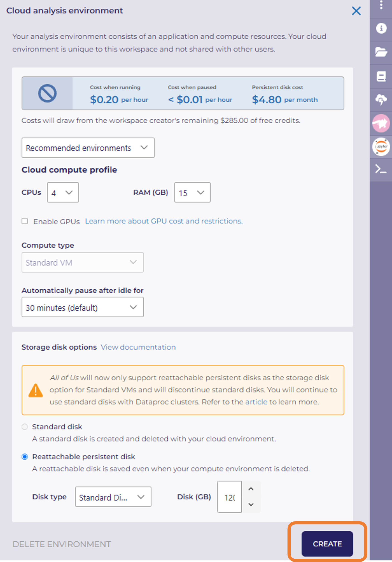392x562 pixels.
Task: Open the terminal prompt icon
Action: point(381,169)
